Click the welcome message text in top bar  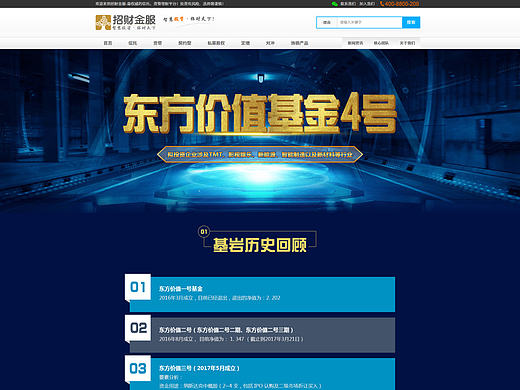[x=160, y=4]
